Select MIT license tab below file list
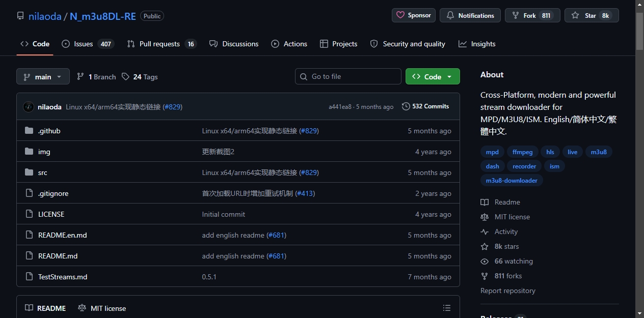The image size is (644, 318). 102,308
